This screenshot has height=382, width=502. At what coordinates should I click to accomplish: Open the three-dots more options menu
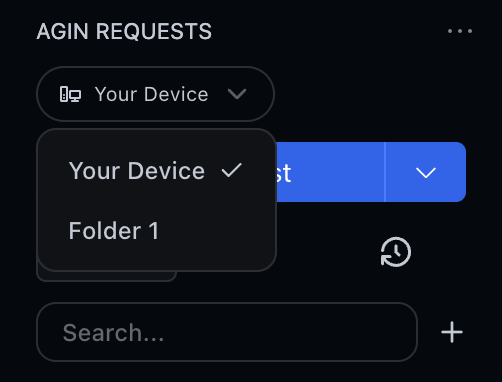click(460, 31)
